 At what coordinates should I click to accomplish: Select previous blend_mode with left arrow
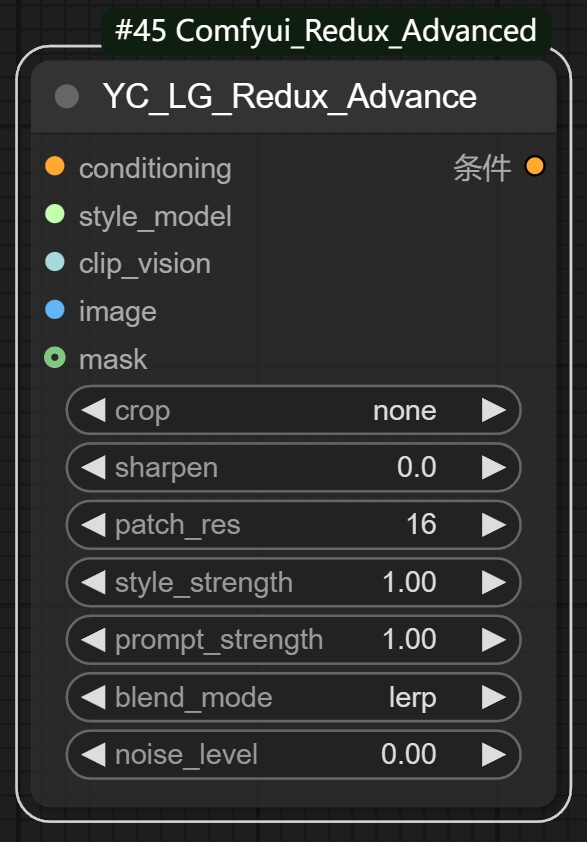tap(93, 698)
